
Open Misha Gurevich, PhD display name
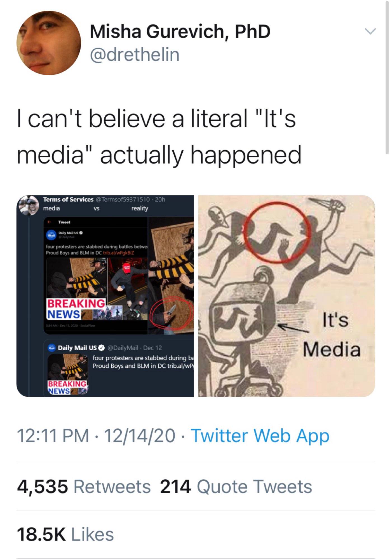click(180, 31)
